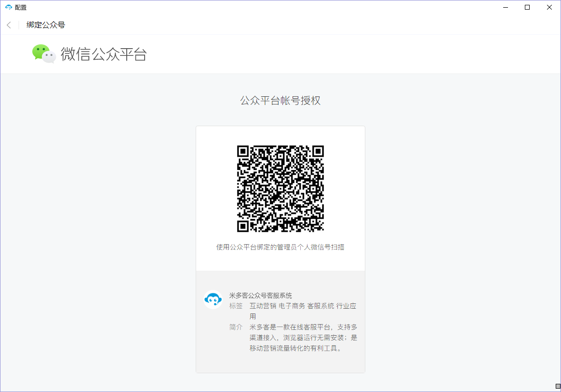The image size is (561, 392).
Task: Click the 行业应用 tag
Action: pyautogui.click(x=346, y=306)
